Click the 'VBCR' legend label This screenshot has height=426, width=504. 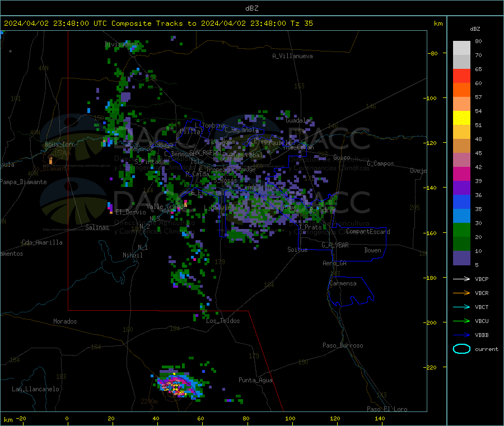[482, 293]
